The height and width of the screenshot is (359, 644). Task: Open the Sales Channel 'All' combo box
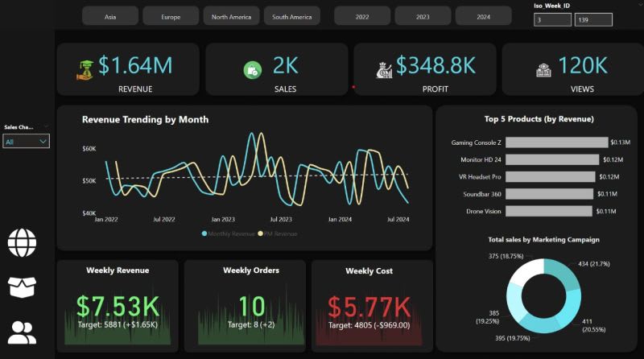(x=27, y=142)
